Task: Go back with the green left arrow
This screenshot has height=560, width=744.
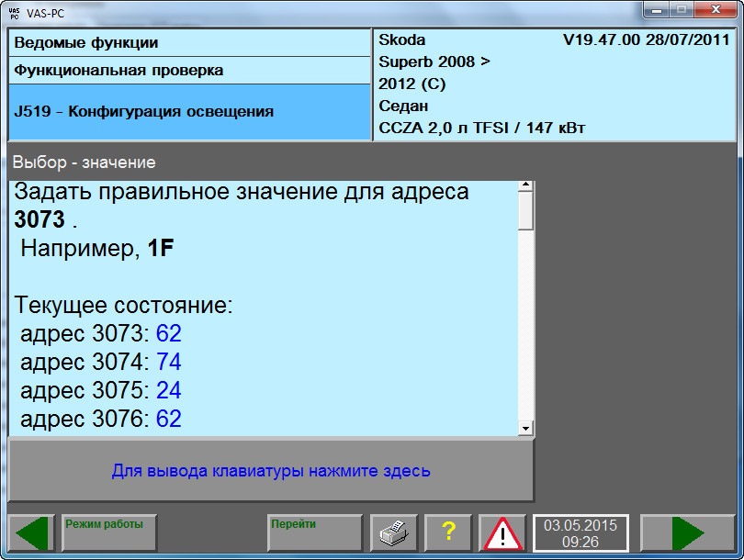Action: (31, 533)
